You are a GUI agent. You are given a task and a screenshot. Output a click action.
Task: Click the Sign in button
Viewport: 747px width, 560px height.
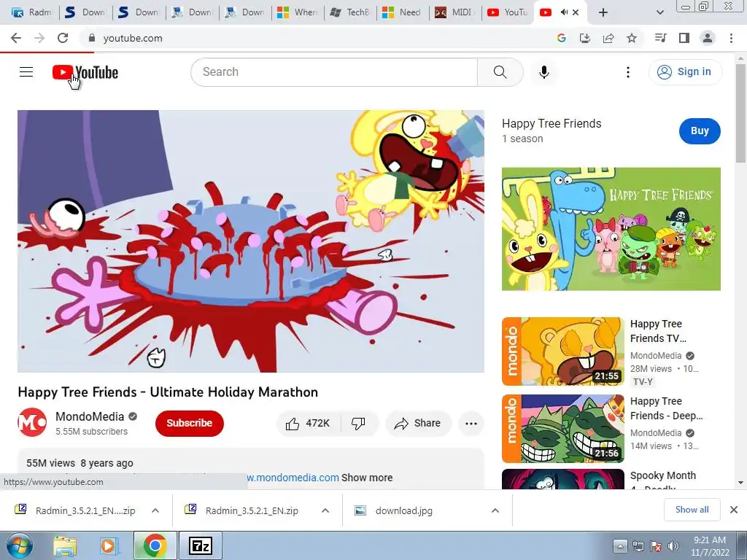coord(685,72)
